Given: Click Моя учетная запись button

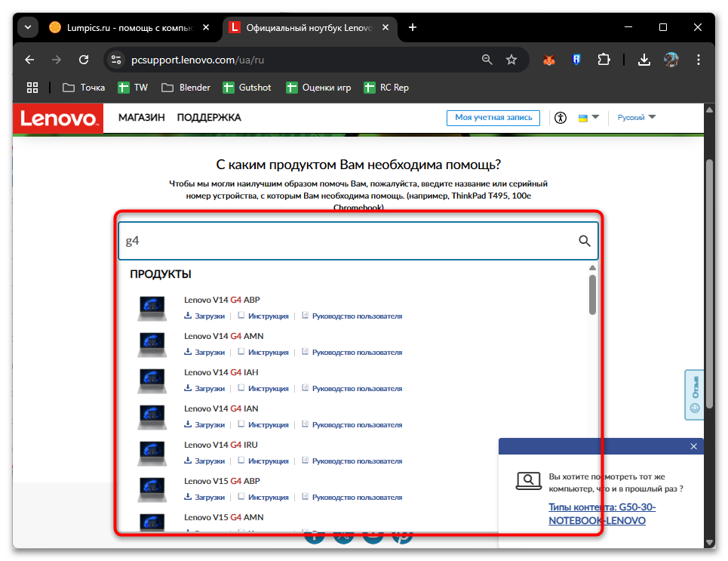Looking at the screenshot, I should 493,118.
